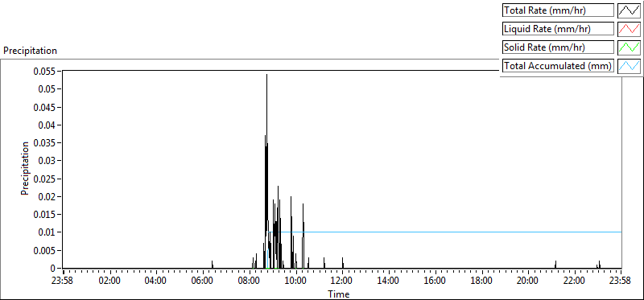Click the Solid Rate green plot icon
The width and height of the screenshot is (644, 300).
(629, 47)
